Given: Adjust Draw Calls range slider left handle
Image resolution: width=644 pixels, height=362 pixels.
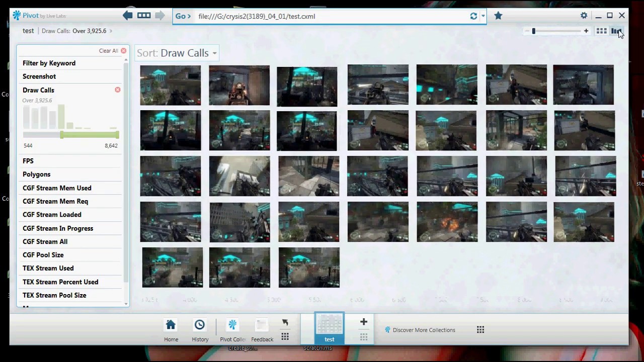Looking at the screenshot, I should pyautogui.click(x=62, y=135).
